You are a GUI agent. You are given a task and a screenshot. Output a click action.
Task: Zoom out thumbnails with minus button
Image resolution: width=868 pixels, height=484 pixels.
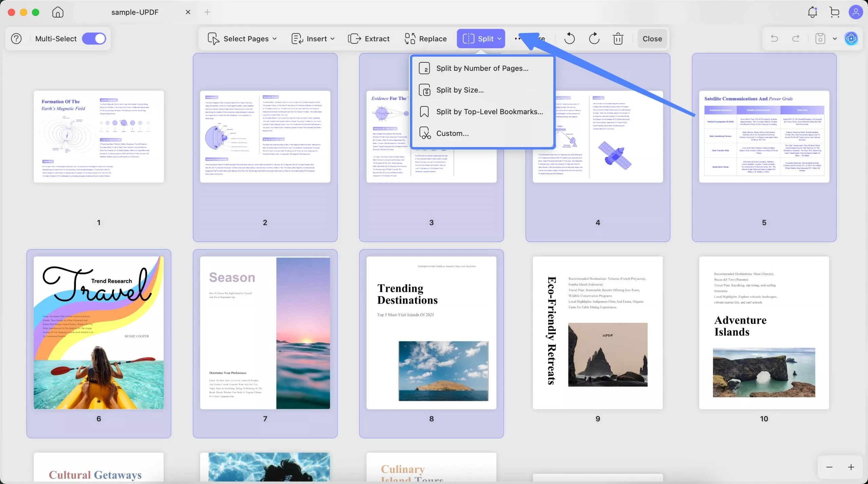[829, 467]
